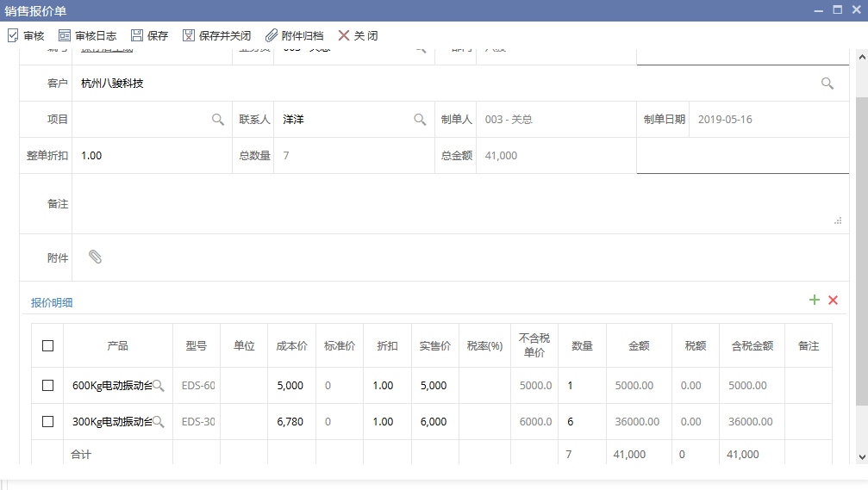Open 附件归档 attachment archive

[294, 36]
